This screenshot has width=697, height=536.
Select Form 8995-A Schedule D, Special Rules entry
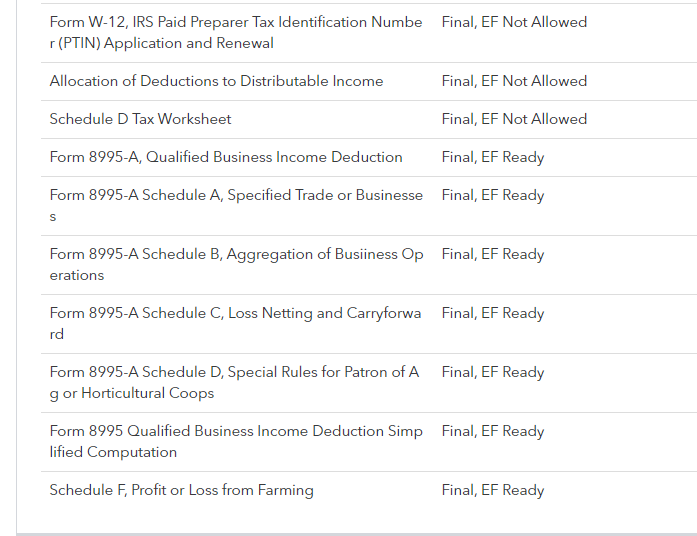click(235, 382)
